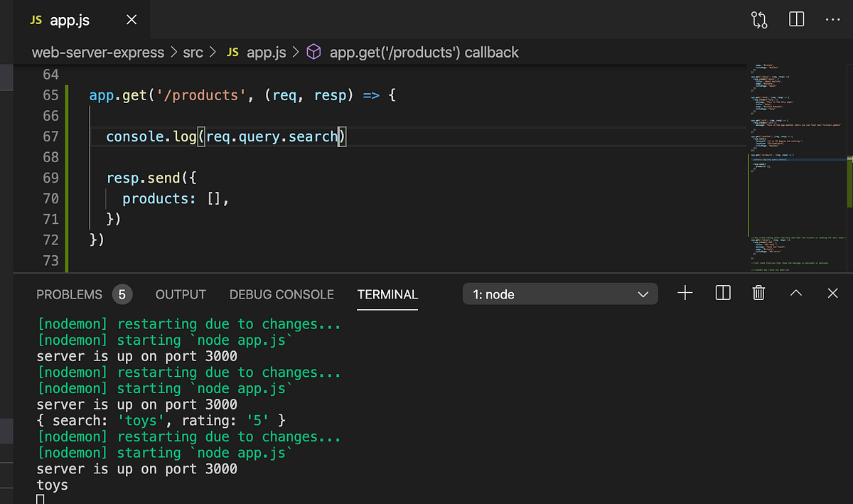Split the editor to the right

click(796, 19)
